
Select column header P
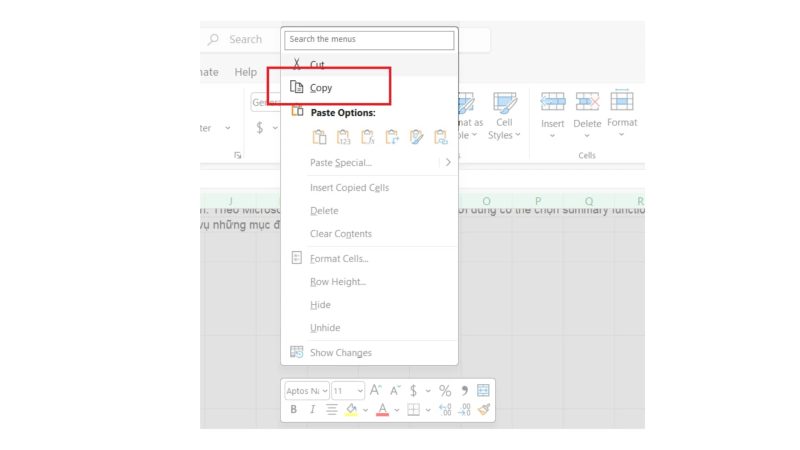538,201
